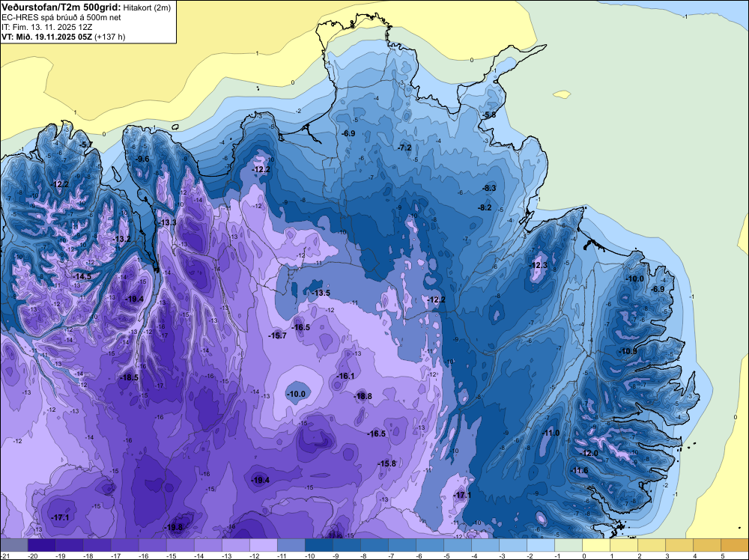The width and height of the screenshot is (749, 560).
Task: Click the -10.9 temperature label
Action: [628, 351]
